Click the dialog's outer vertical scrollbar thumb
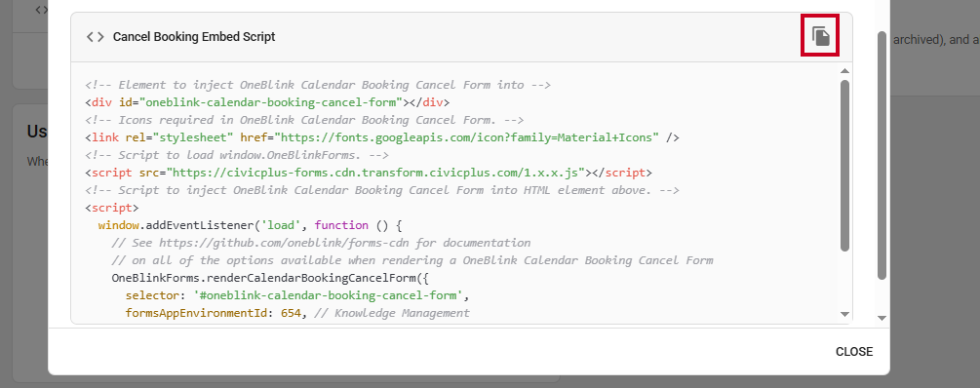 click(x=882, y=155)
